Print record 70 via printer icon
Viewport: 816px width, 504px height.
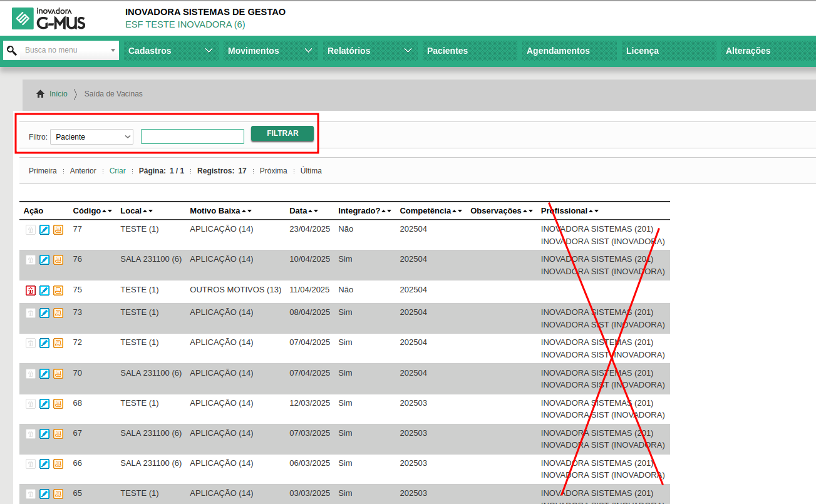pos(58,374)
